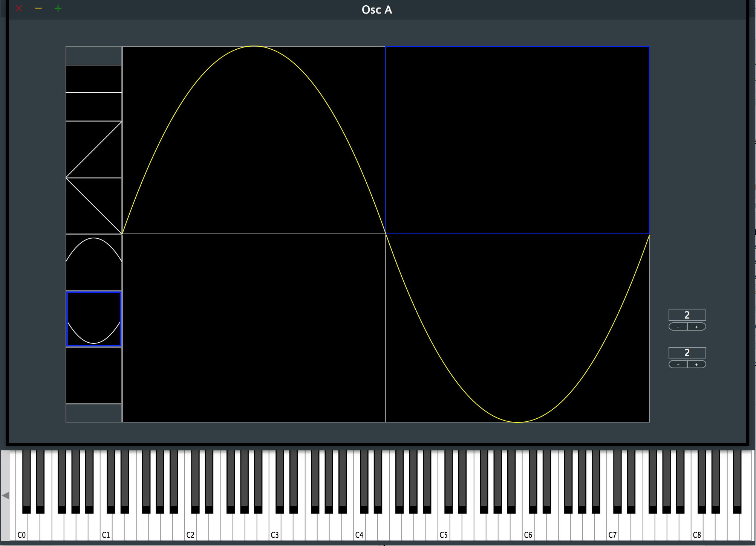Select the blue-outlined top-right grid cell

coord(517,140)
